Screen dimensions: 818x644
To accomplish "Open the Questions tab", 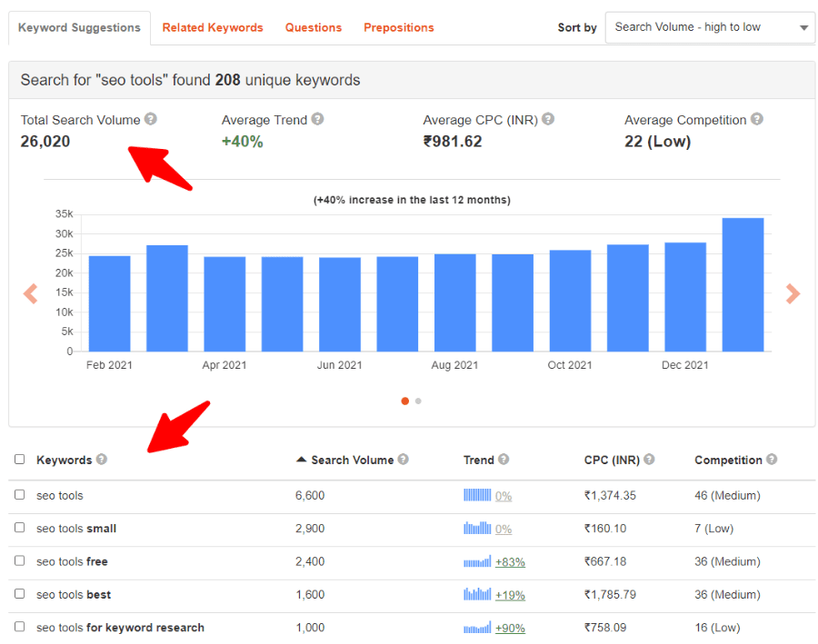I will pos(313,27).
